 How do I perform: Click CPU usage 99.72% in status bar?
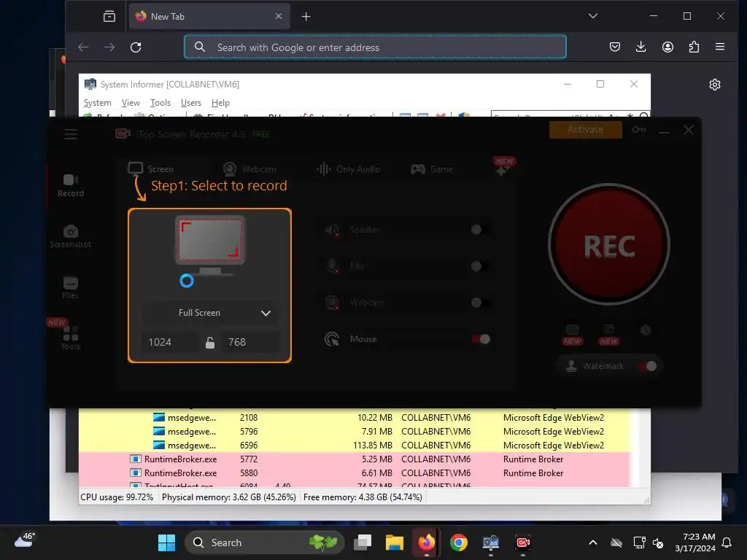pos(117,497)
